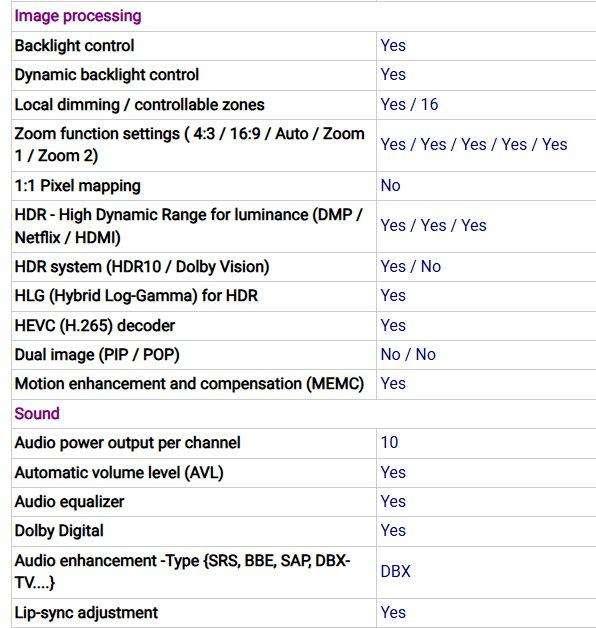
Task: Click the Local dimming value 'Yes / 16'
Action: (x=409, y=105)
